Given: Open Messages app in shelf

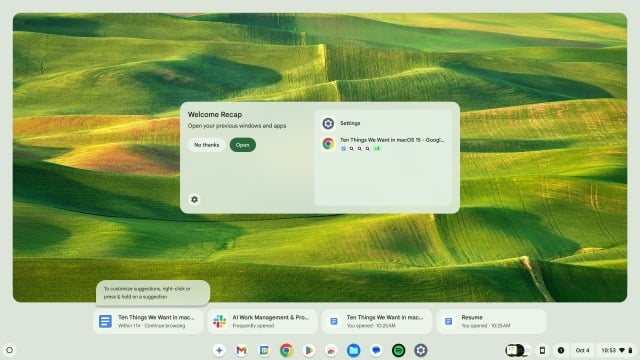Looking at the screenshot, I should click(376, 350).
